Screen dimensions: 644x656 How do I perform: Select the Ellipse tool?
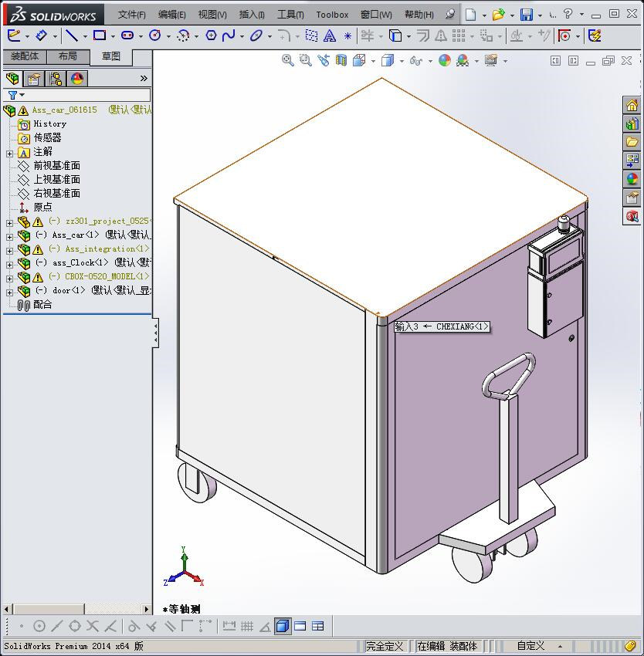256,36
